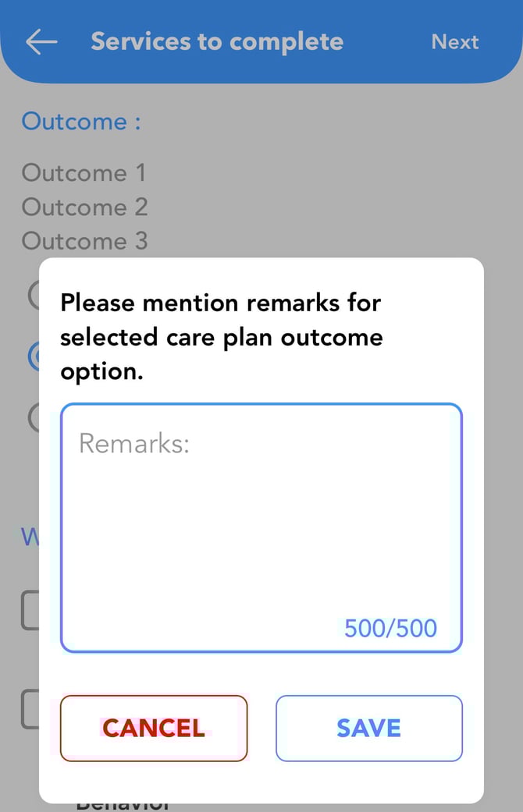Cancel the remarks dialog

pyautogui.click(x=154, y=728)
